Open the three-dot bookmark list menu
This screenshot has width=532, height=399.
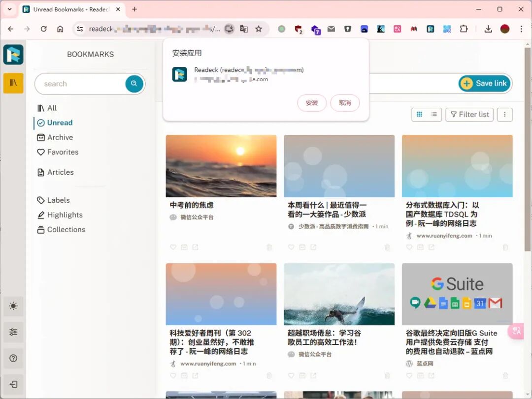click(505, 115)
